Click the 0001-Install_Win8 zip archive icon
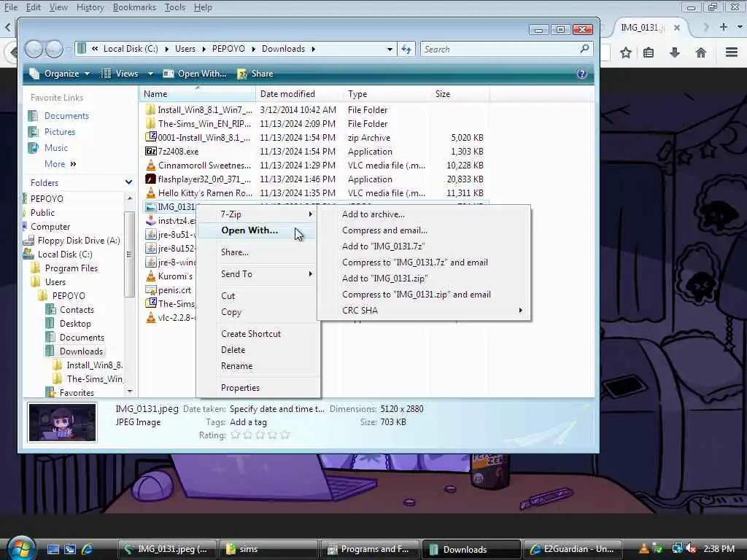 click(x=150, y=137)
